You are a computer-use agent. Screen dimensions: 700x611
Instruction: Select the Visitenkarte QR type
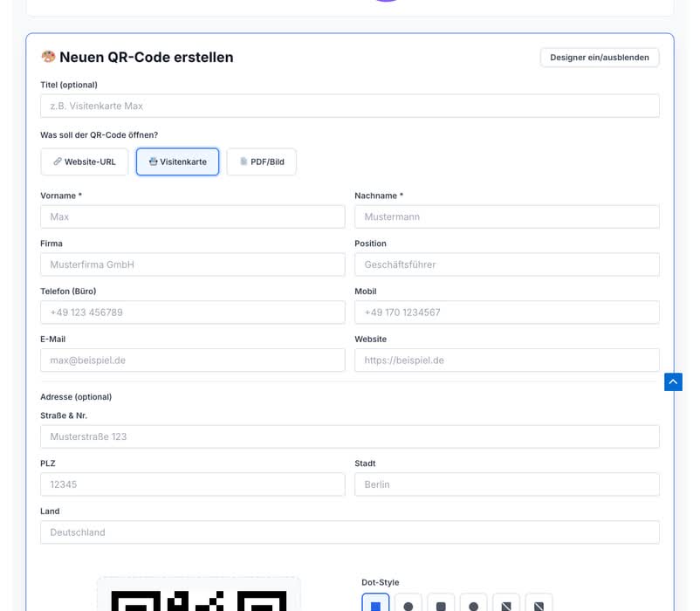[x=177, y=161]
